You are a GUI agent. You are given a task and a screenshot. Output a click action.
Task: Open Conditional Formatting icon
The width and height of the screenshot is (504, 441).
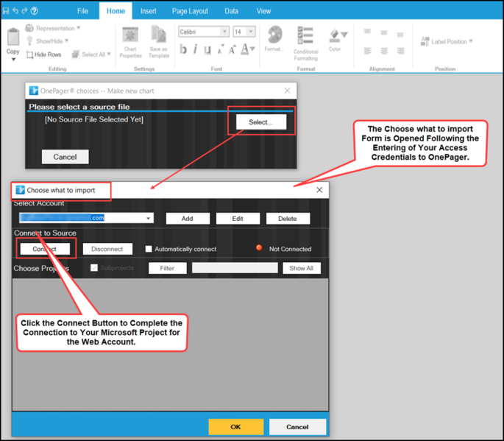point(305,35)
